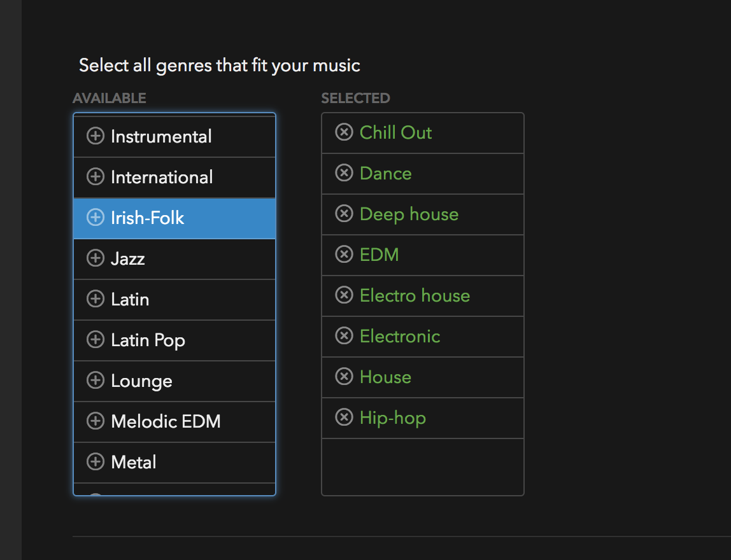This screenshot has height=560, width=731.
Task: Select the Lounge genre label
Action: click(x=142, y=382)
